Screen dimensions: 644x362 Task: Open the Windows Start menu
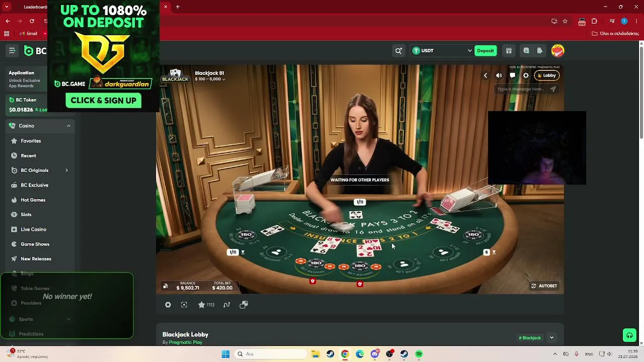tap(225, 354)
